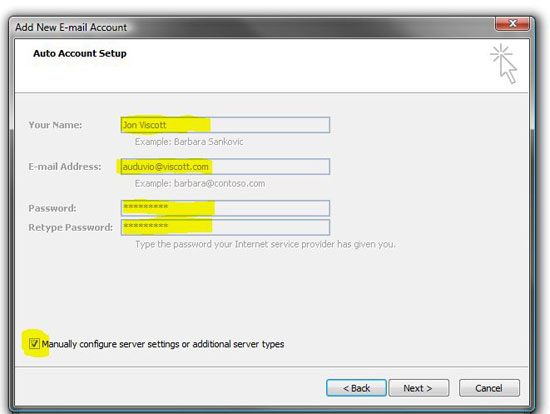Image resolution: width=550 pixels, height=414 pixels.
Task: Tick the manually configure server settings checkbox
Action: tap(34, 343)
